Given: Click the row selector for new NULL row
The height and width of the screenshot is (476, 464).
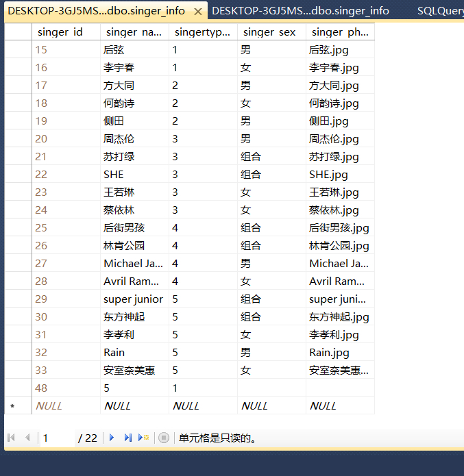Looking at the screenshot, I should (19, 405).
